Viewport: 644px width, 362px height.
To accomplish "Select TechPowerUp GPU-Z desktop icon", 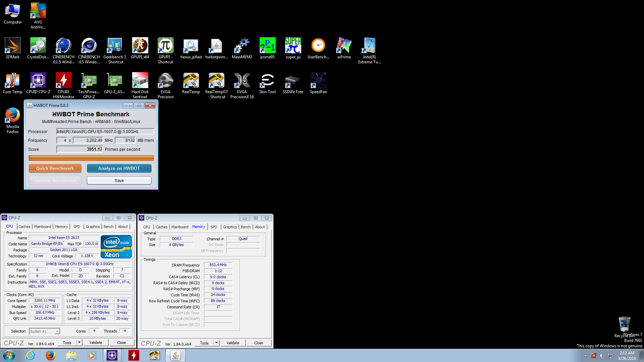I will click(89, 86).
